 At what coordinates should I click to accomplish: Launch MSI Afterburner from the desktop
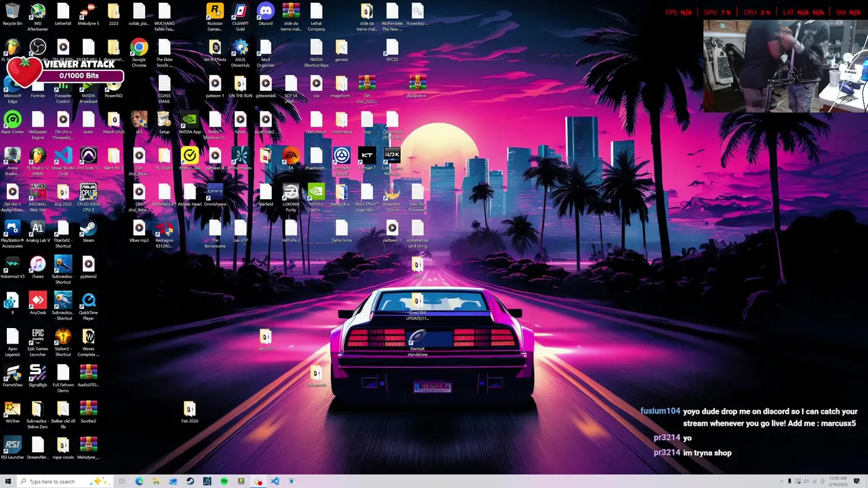click(x=38, y=17)
